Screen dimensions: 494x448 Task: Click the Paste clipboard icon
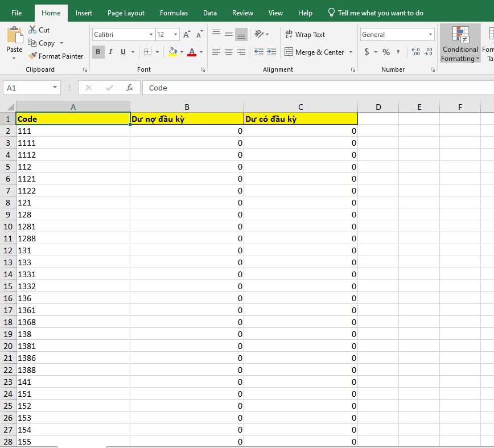pos(14,35)
